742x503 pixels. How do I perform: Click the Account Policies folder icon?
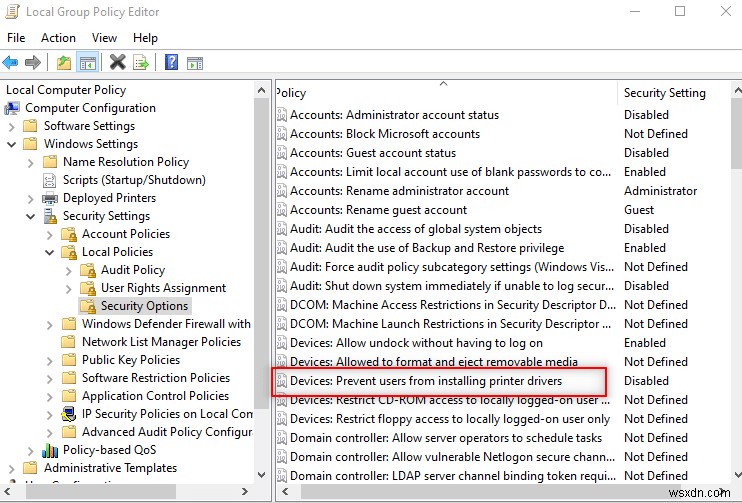pyautogui.click(x=69, y=234)
